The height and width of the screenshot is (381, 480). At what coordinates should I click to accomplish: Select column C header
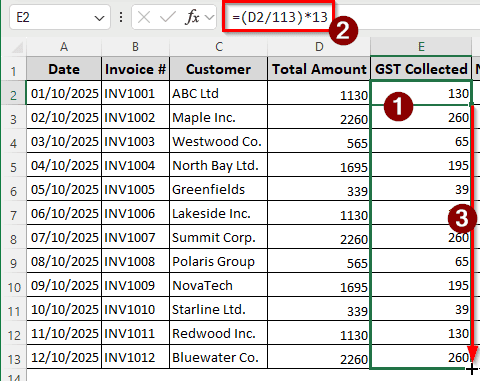[x=218, y=47]
